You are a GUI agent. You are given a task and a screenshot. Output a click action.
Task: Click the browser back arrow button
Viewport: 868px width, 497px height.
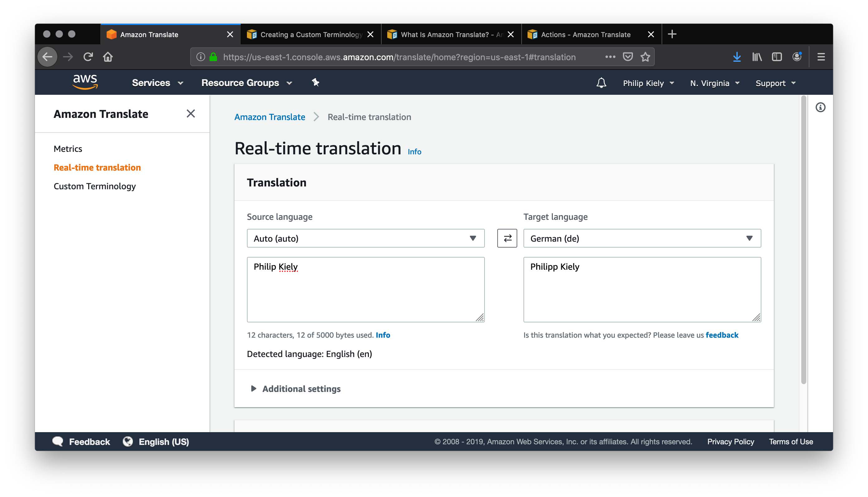point(47,57)
